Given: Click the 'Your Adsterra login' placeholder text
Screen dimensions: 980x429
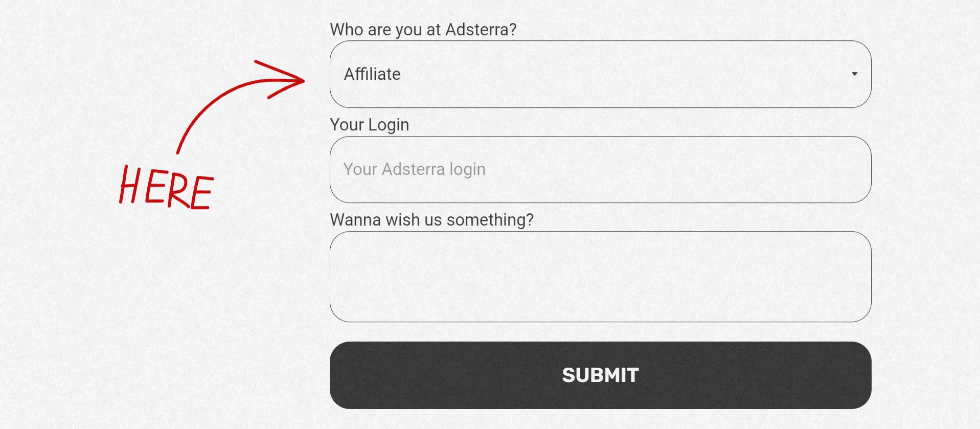Looking at the screenshot, I should coord(415,169).
